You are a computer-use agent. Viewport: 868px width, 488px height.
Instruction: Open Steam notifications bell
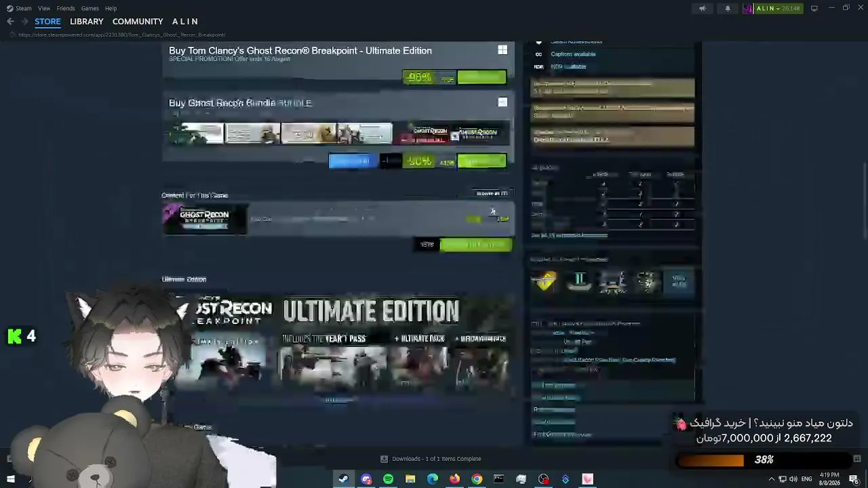[728, 8]
